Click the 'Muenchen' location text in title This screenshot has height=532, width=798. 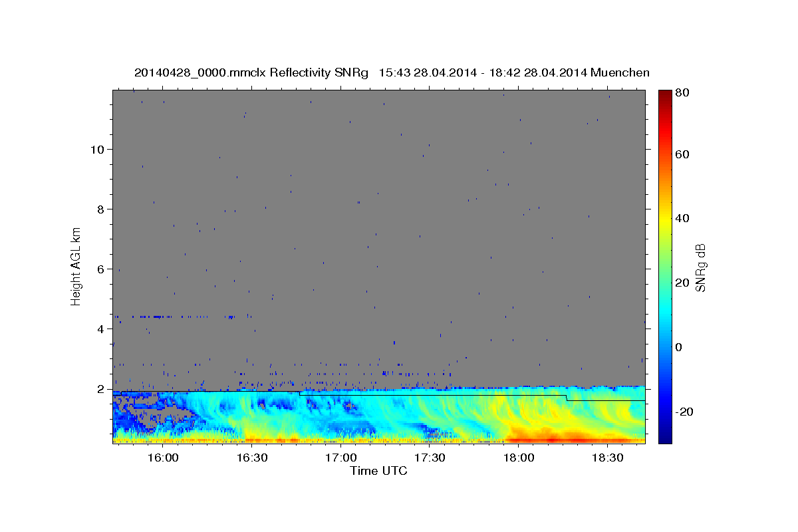coord(620,72)
